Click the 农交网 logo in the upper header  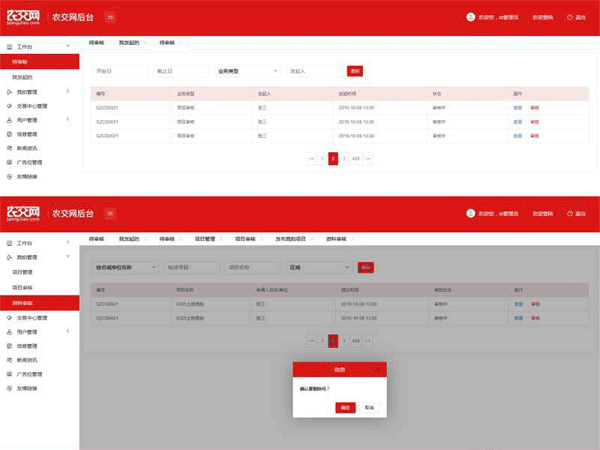[x=22, y=17]
